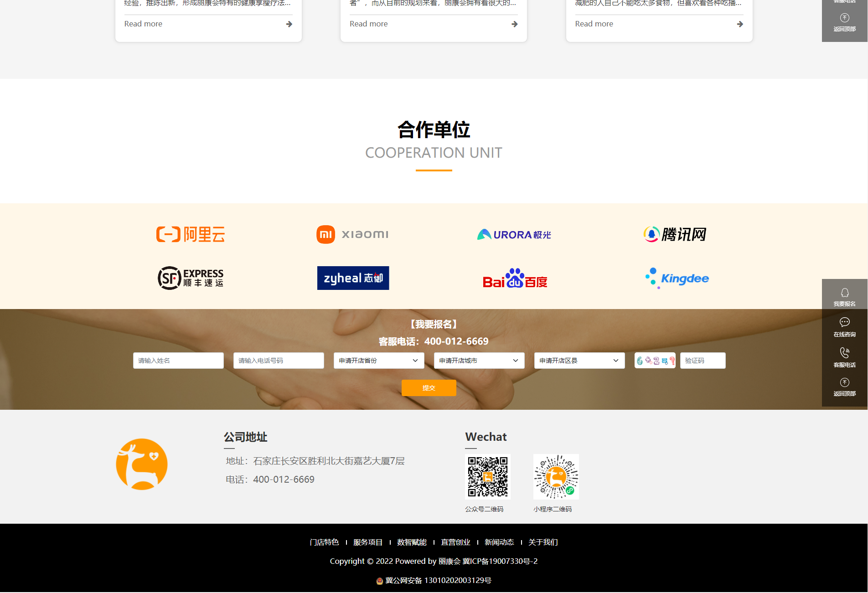Image resolution: width=868 pixels, height=593 pixels.
Task: Click the Xiaomi partner logo
Action: point(352,234)
